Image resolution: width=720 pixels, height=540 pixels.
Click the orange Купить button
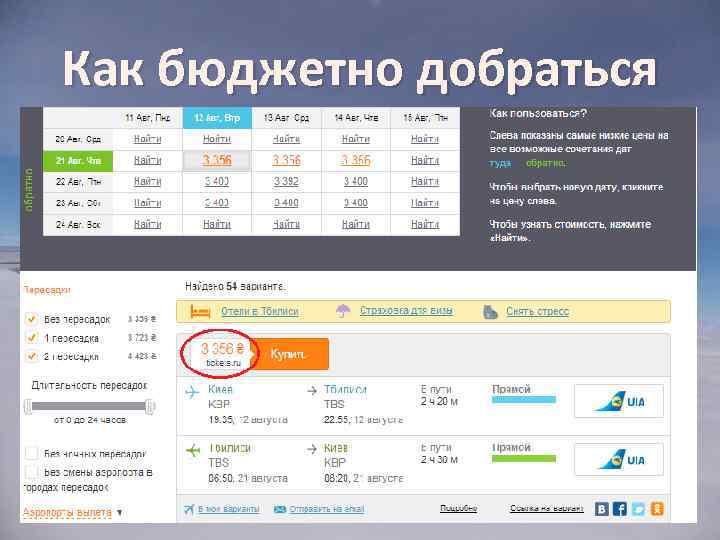click(x=288, y=354)
